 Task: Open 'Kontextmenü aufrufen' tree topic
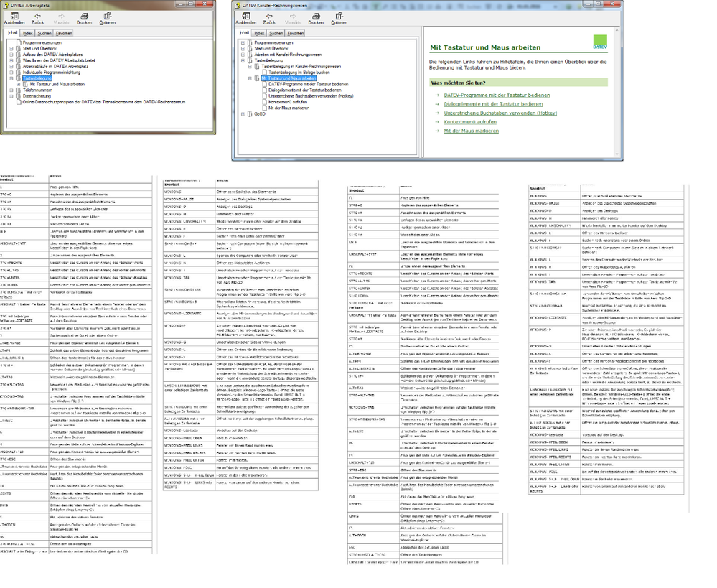tap(288, 102)
